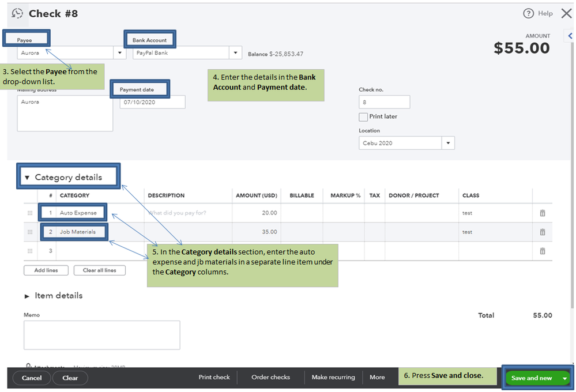Expand the Location dropdown
The height and width of the screenshot is (392, 576).
[447, 143]
